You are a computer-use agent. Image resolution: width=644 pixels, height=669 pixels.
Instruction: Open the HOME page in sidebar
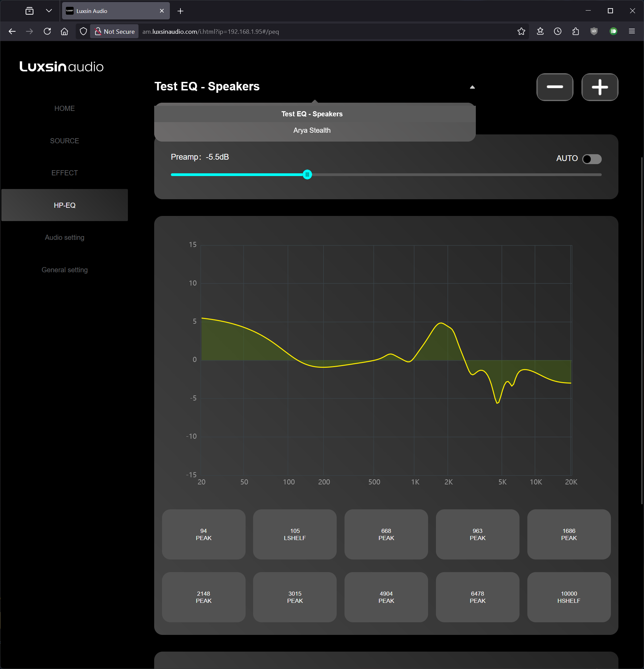[x=64, y=108]
